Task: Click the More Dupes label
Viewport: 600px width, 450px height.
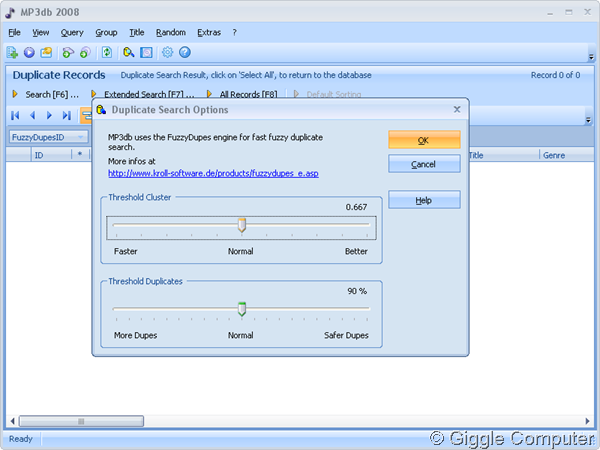Action: point(135,335)
